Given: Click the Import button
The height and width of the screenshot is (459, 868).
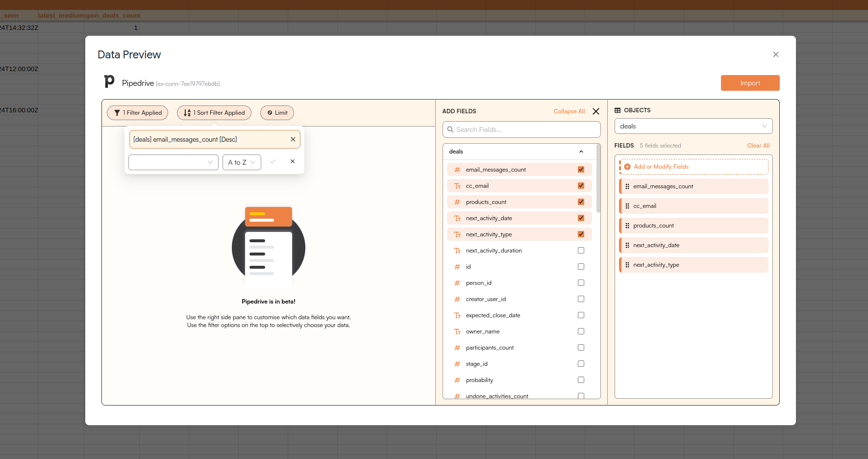Looking at the screenshot, I should pyautogui.click(x=750, y=83).
